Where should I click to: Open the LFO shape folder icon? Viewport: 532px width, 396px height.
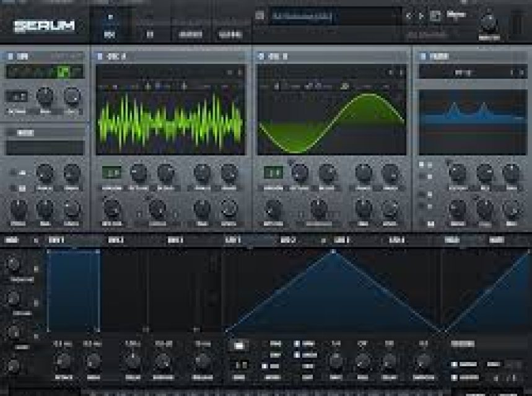coord(238,346)
